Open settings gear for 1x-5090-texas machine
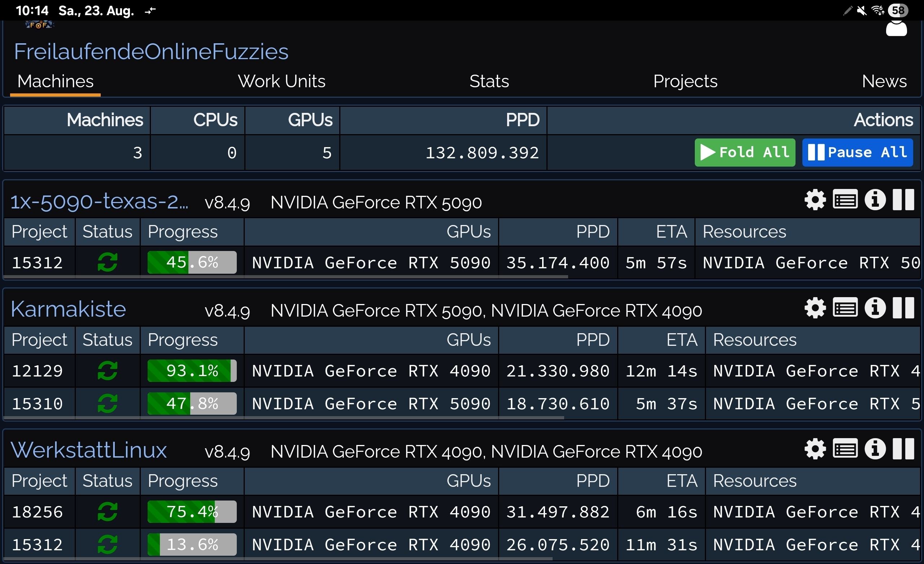The height and width of the screenshot is (564, 924). click(815, 200)
